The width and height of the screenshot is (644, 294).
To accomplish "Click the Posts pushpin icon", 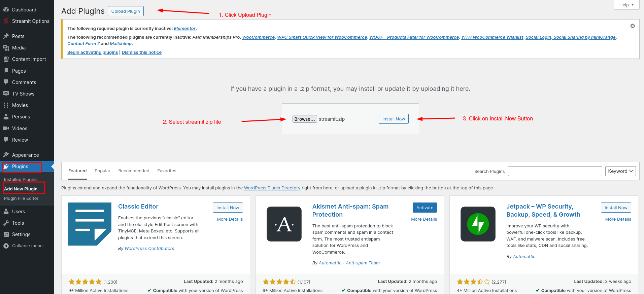I will tap(6, 36).
